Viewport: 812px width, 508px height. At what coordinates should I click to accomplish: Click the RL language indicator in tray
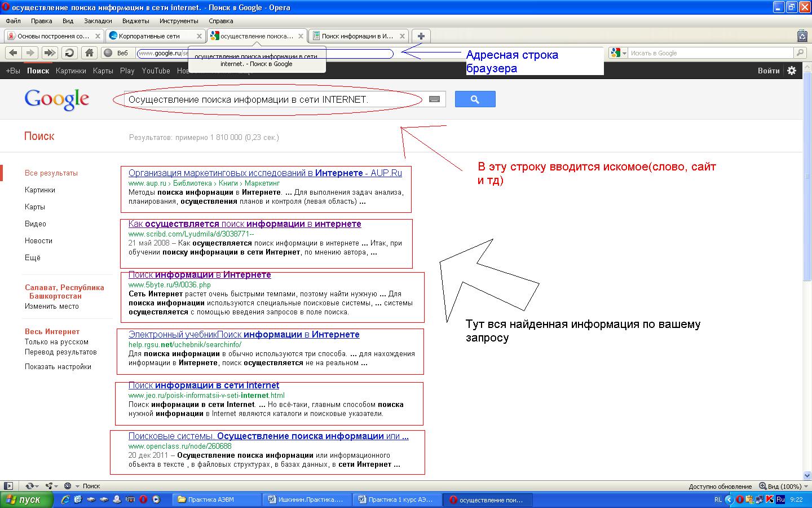pyautogui.click(x=718, y=500)
